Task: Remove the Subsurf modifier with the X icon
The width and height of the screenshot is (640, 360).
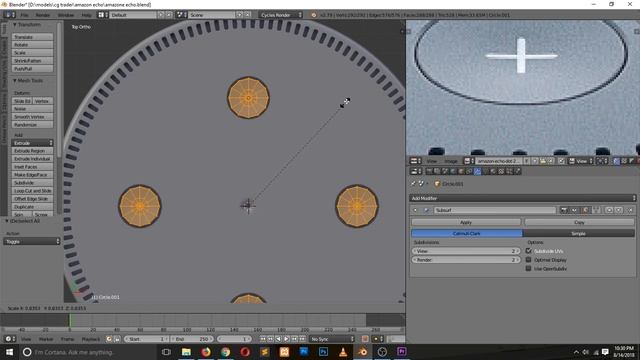Action: click(630, 210)
